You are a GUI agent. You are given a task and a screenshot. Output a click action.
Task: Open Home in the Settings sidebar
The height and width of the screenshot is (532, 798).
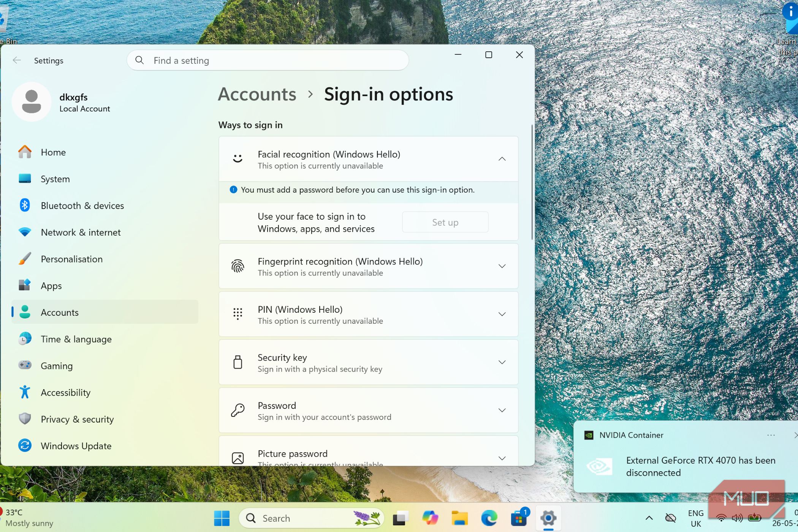pos(105,152)
